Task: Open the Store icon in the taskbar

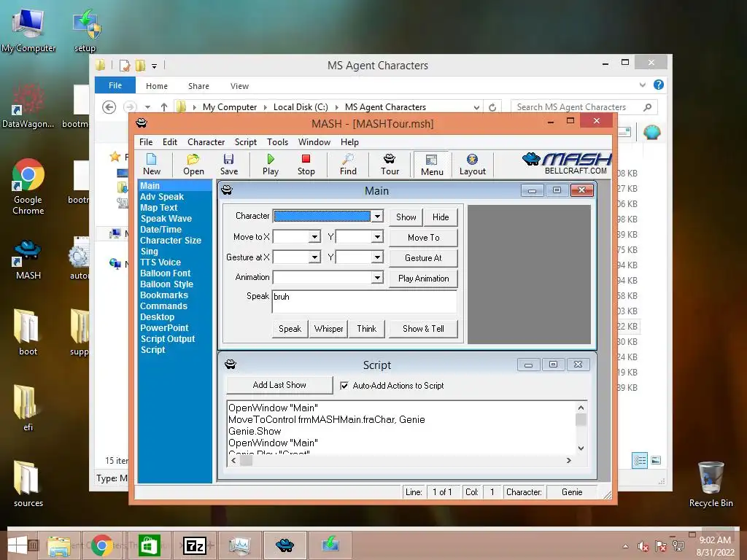Action: (x=149, y=545)
